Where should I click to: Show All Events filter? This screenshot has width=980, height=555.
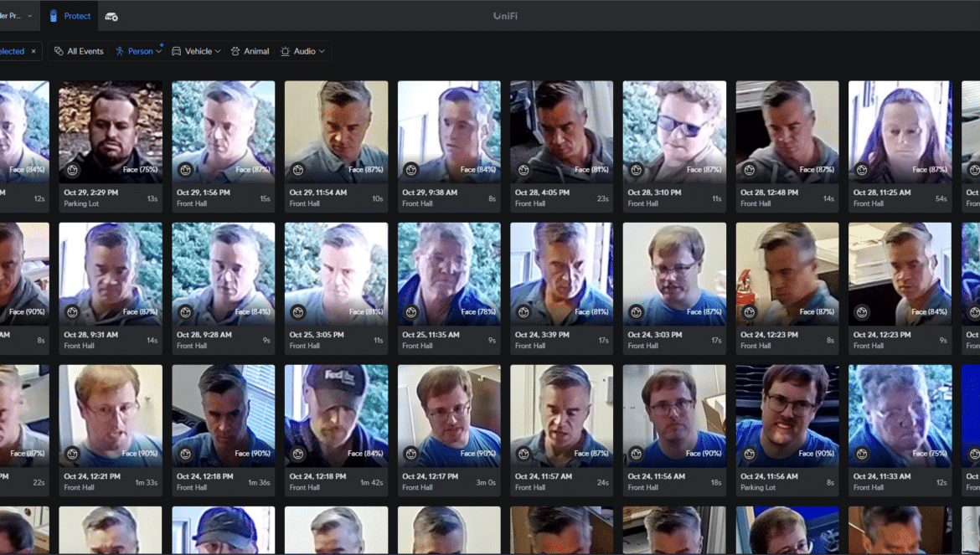tap(79, 51)
